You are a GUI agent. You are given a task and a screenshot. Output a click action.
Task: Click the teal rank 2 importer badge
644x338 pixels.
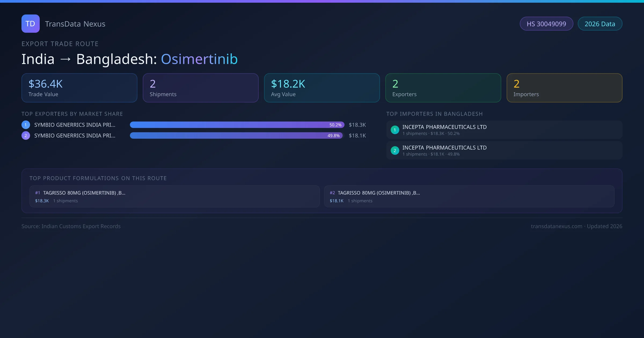coord(395,150)
